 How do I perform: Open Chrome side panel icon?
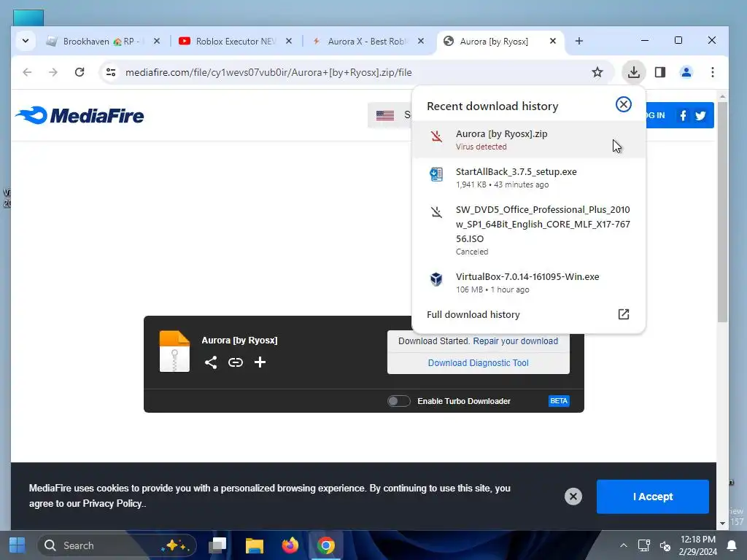tap(659, 72)
